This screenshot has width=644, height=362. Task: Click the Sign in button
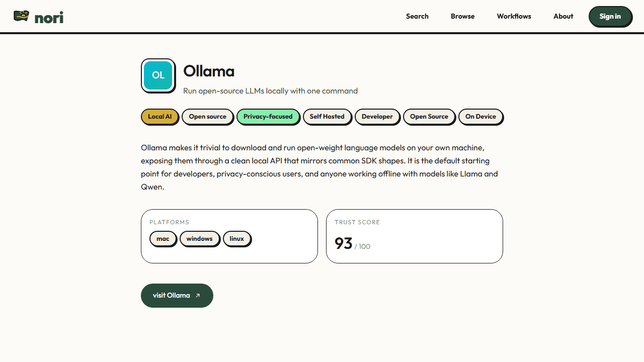tap(610, 16)
